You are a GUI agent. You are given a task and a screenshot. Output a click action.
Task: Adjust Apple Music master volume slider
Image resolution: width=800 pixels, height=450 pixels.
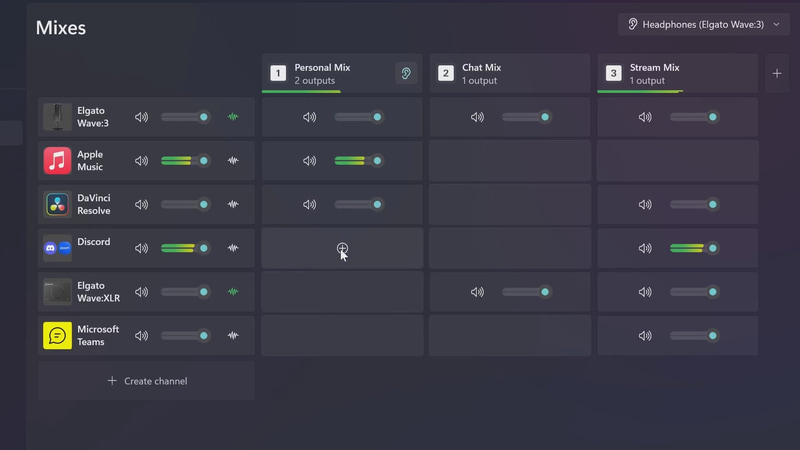[x=185, y=161]
